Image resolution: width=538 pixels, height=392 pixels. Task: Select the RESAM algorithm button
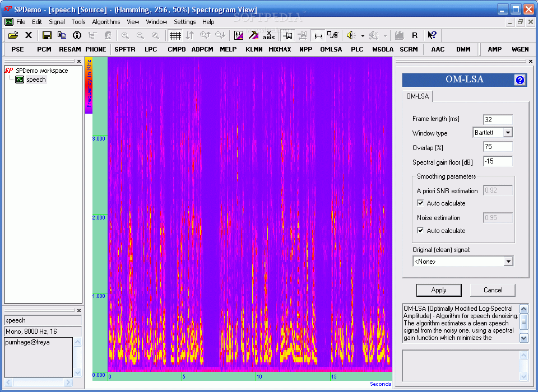click(x=69, y=49)
